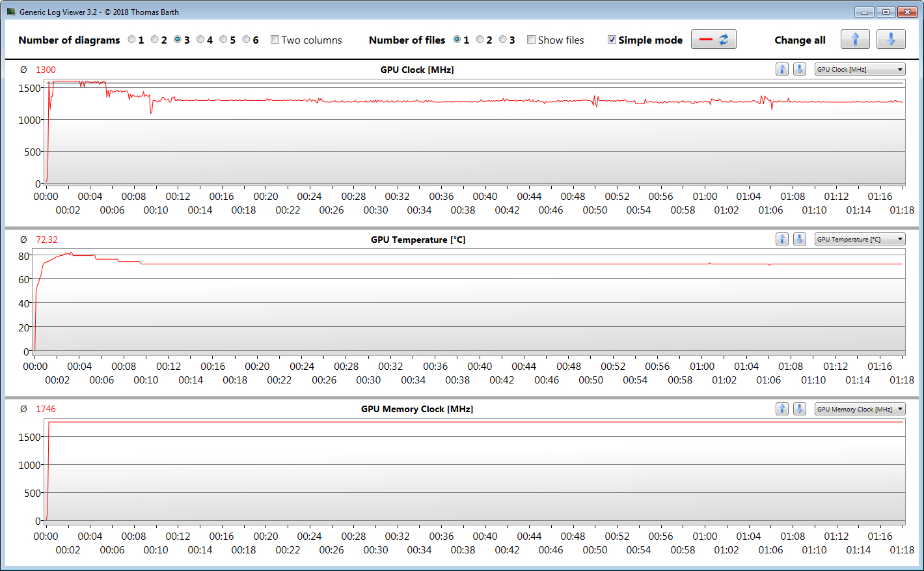Move the GPU Memory Clock diagram down
Screen dimensions: 924x571
point(800,409)
